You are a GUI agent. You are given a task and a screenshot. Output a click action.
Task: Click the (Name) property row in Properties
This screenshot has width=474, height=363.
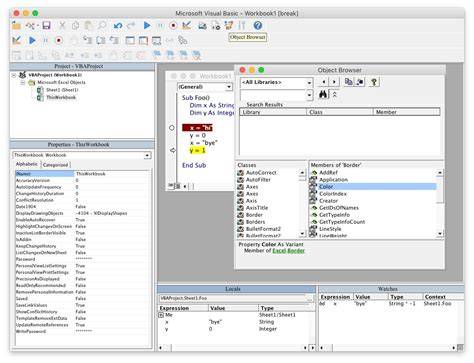(x=82, y=174)
